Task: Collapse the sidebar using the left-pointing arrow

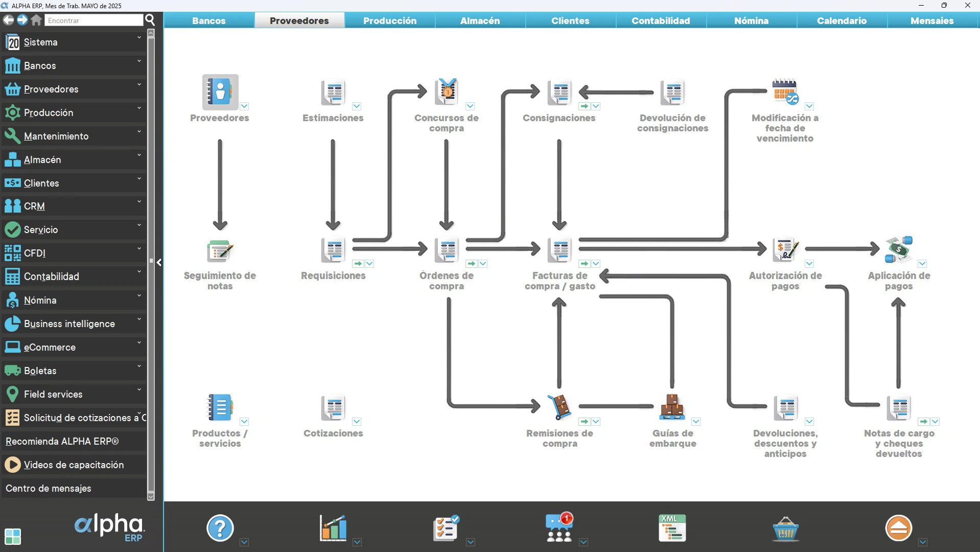Action: pyautogui.click(x=159, y=262)
